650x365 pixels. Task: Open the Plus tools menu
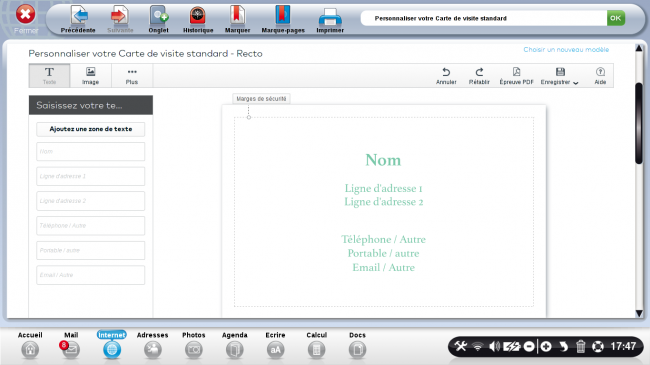pos(132,75)
